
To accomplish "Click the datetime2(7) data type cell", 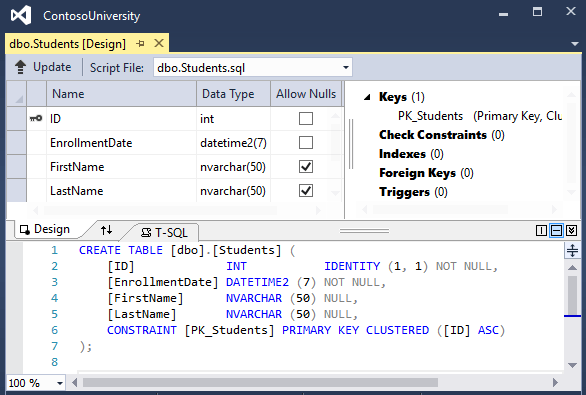I will tap(233, 143).
